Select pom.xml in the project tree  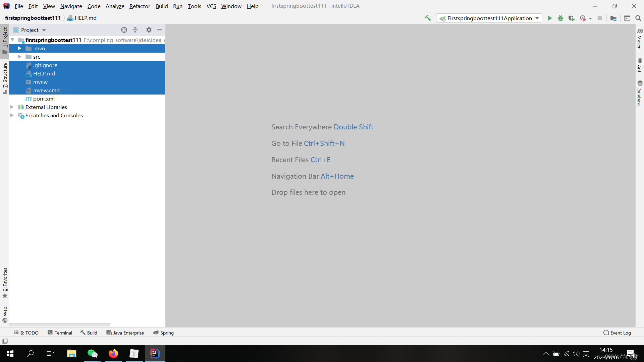click(x=44, y=99)
